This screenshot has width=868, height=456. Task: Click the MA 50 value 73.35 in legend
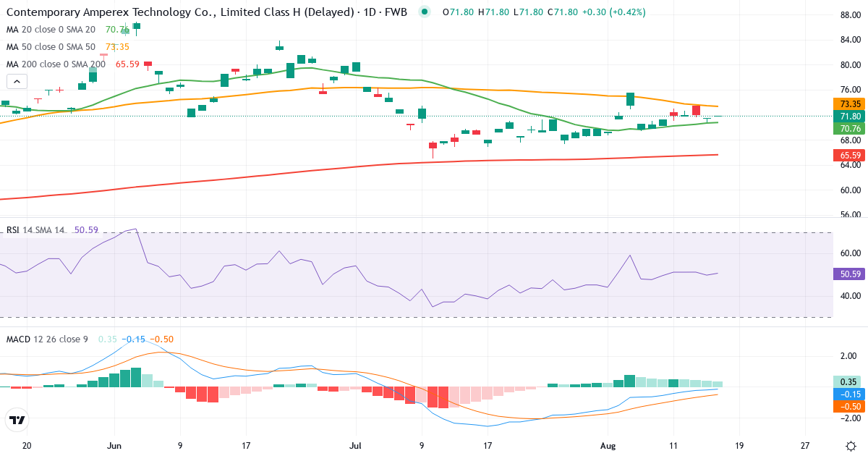pos(117,47)
